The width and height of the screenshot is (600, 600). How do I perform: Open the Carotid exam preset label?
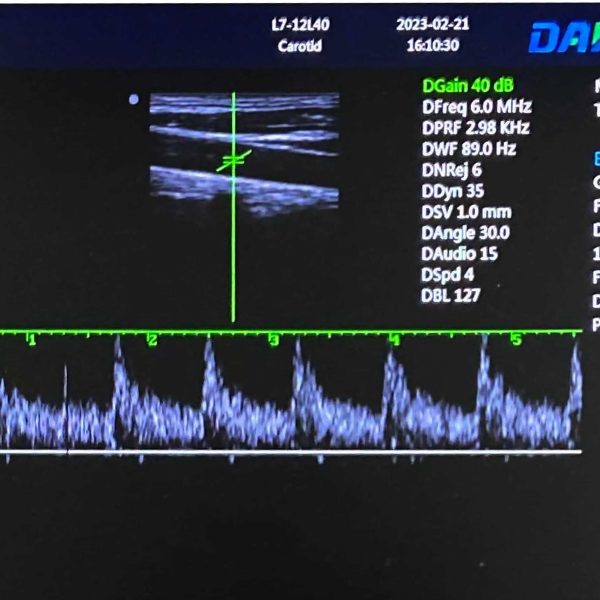pyautogui.click(x=299, y=46)
